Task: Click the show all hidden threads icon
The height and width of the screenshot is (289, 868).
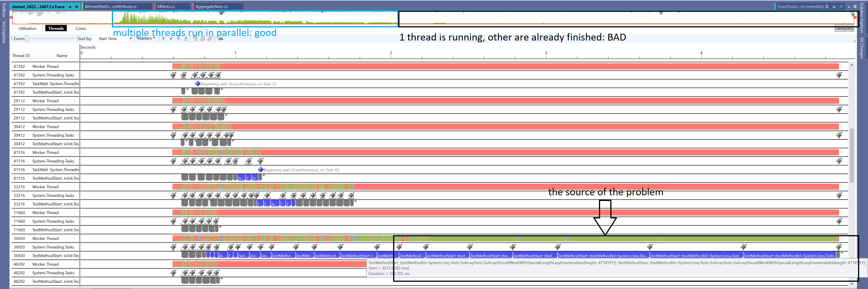Action: click(x=210, y=39)
